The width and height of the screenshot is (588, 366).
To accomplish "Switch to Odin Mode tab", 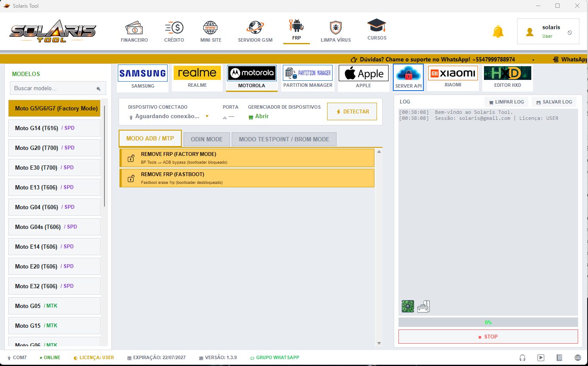I will tap(207, 139).
